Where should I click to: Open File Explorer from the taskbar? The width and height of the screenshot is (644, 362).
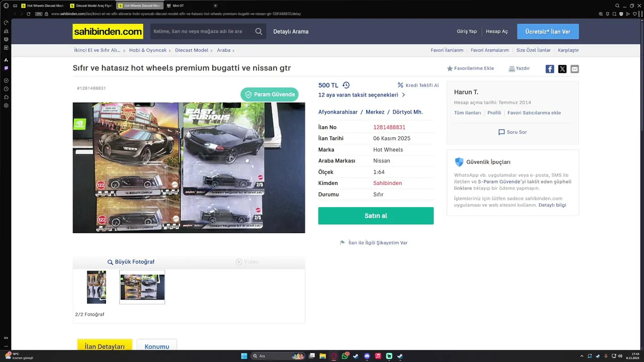pos(323,356)
